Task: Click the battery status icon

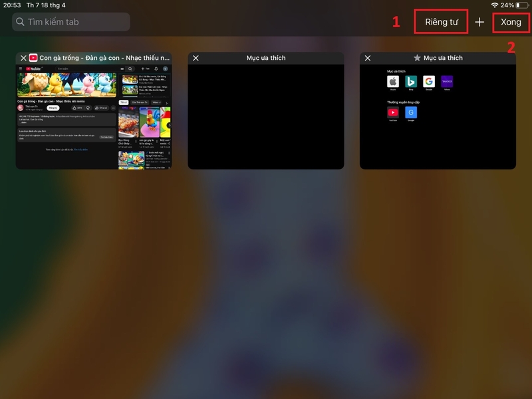Action: coord(522,5)
